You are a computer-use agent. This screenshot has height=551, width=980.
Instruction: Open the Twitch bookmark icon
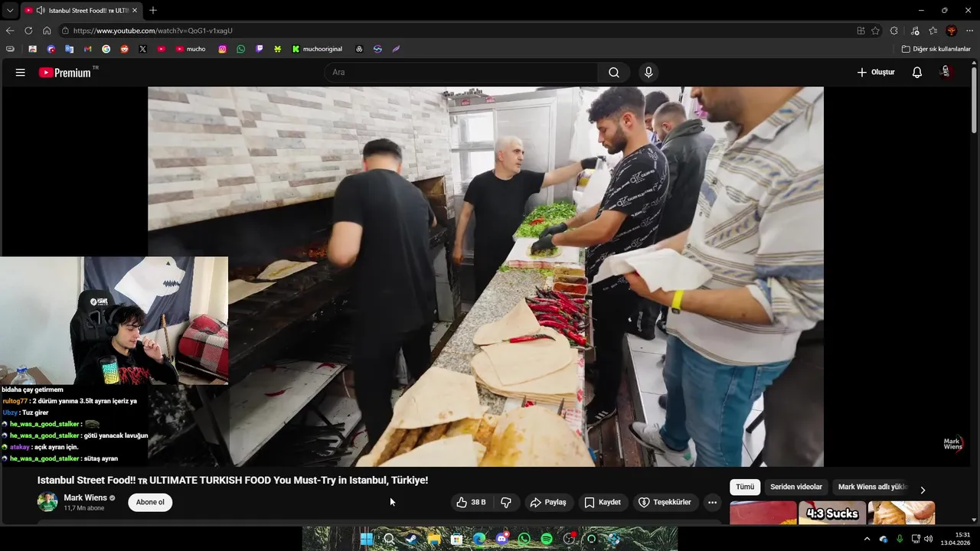(260, 49)
